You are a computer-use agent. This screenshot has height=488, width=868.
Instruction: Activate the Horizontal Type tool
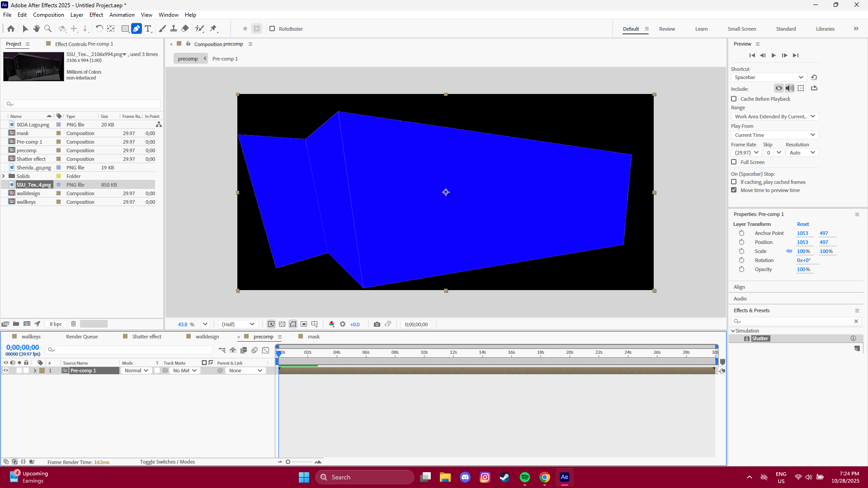148,28
